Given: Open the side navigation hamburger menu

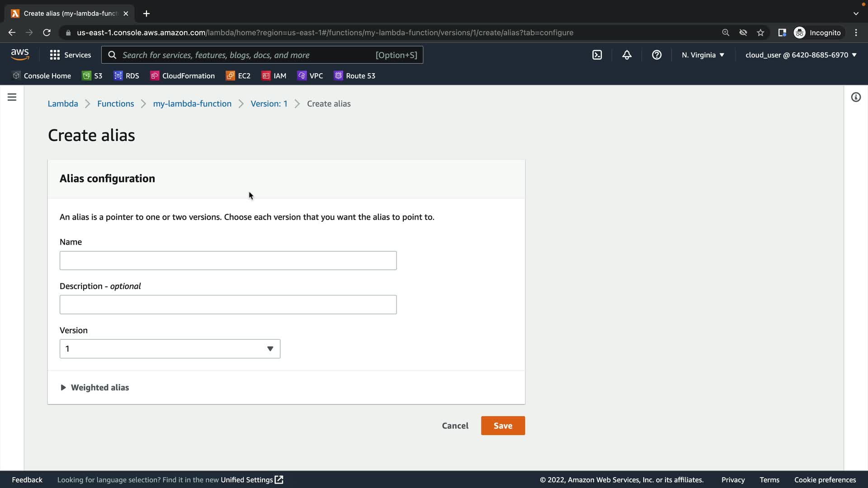Looking at the screenshot, I should pyautogui.click(x=12, y=97).
